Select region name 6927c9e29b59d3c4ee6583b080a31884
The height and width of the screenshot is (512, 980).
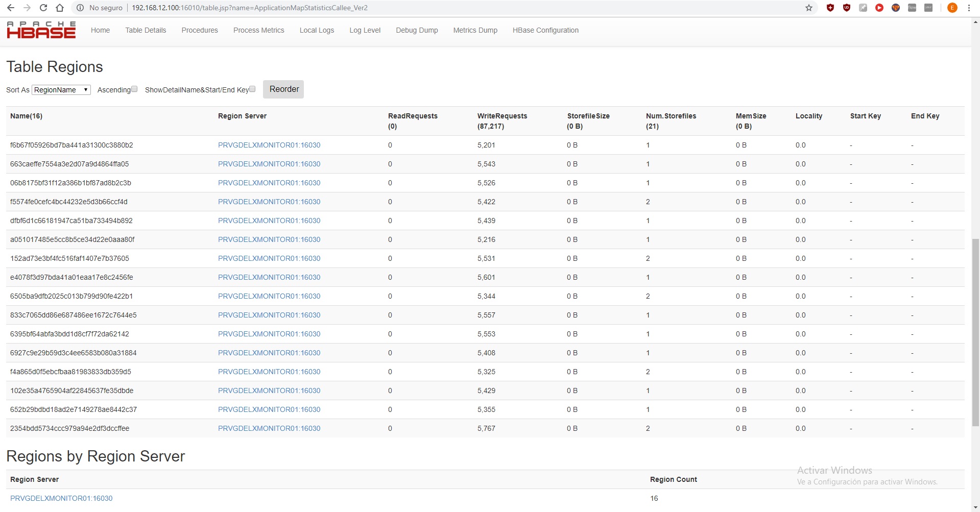pos(74,353)
